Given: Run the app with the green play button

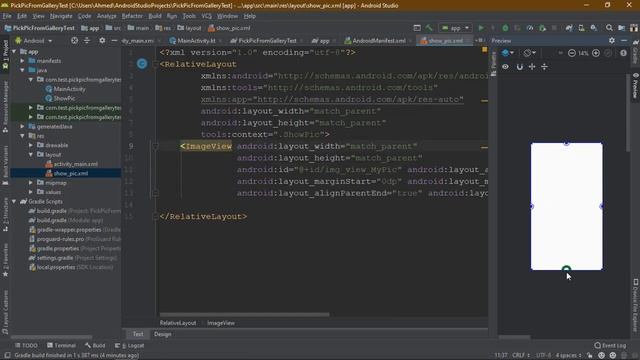Looking at the screenshot, I should click(481, 28).
